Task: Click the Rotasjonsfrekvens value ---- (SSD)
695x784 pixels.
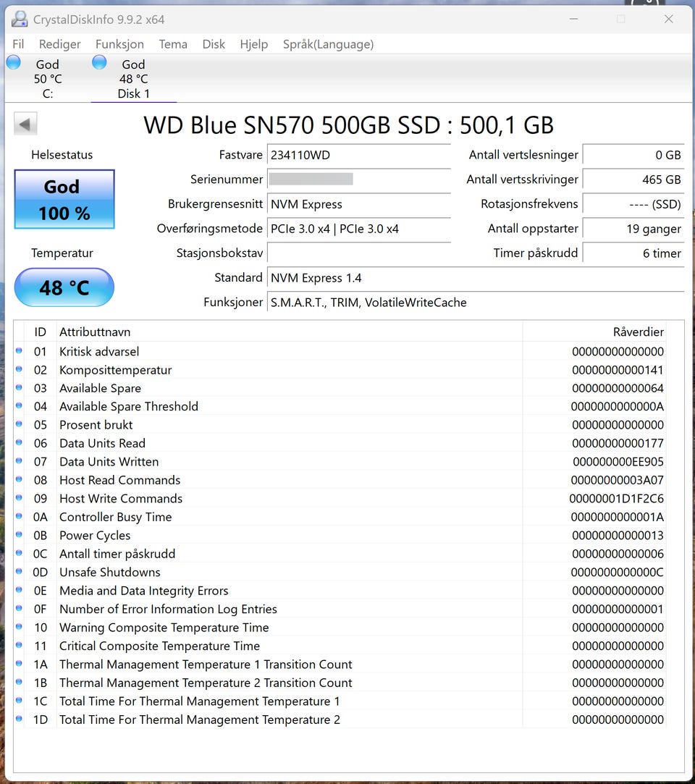Action: click(x=633, y=204)
